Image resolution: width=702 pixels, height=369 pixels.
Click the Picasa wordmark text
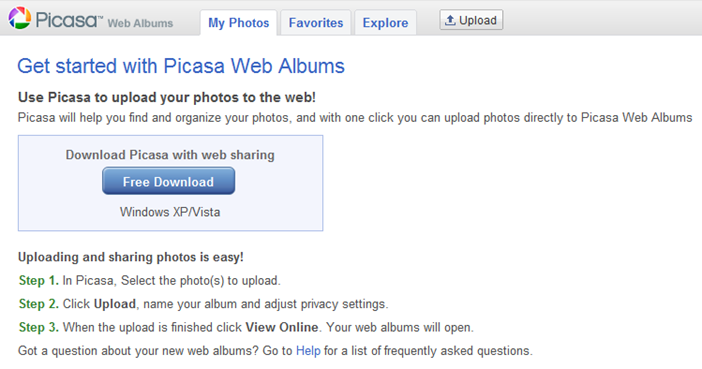point(69,20)
